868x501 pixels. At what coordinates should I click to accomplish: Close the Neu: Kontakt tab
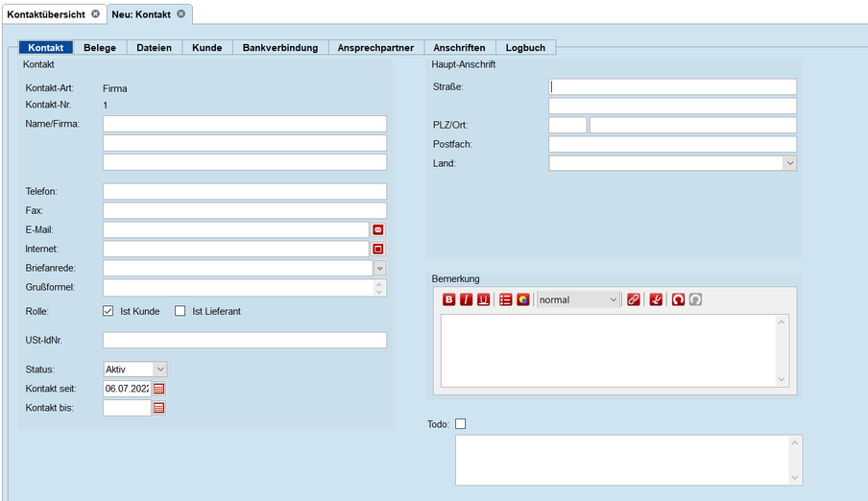181,13
